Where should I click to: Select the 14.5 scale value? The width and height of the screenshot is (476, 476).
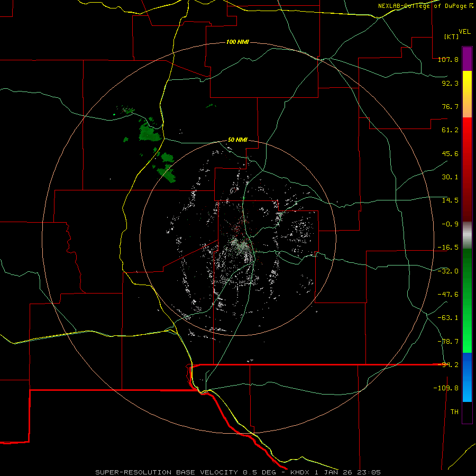coord(450,200)
